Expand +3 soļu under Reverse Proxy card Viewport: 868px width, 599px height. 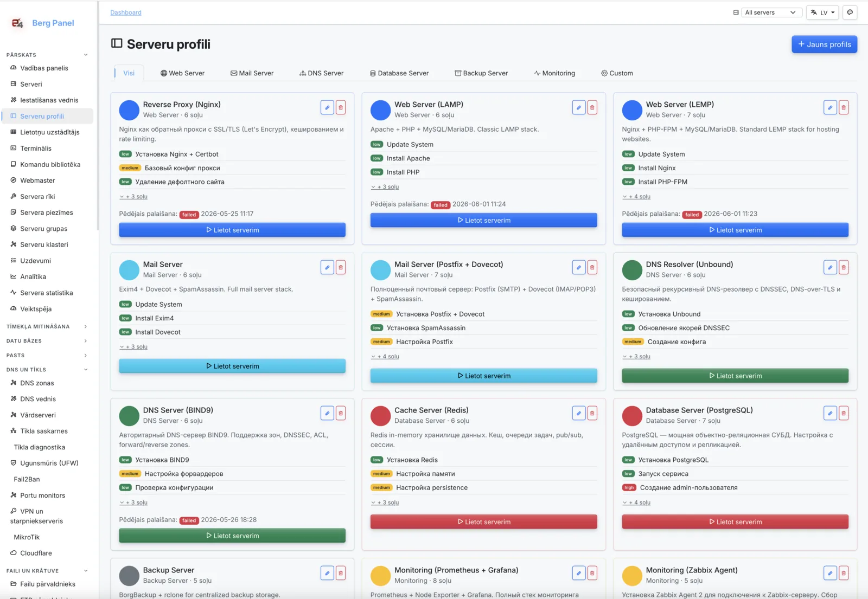click(x=133, y=197)
